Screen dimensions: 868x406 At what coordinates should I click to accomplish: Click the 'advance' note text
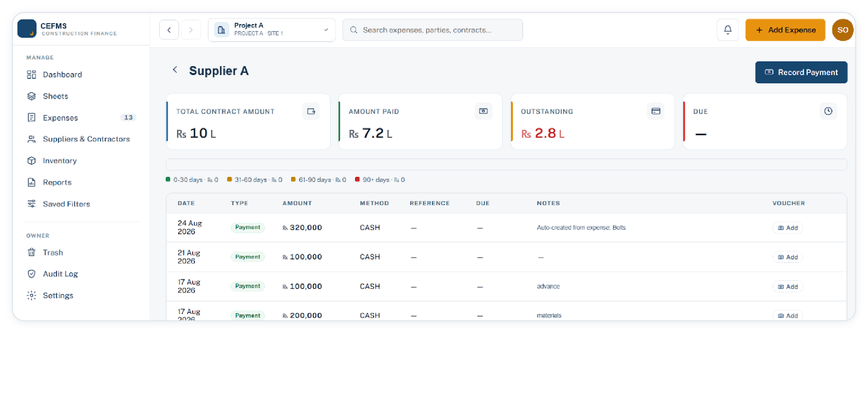coord(548,286)
